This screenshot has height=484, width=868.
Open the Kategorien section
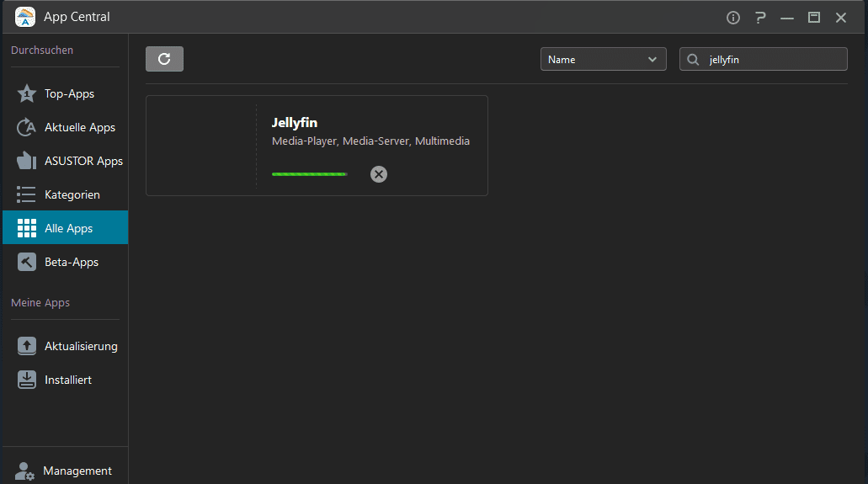coord(72,194)
